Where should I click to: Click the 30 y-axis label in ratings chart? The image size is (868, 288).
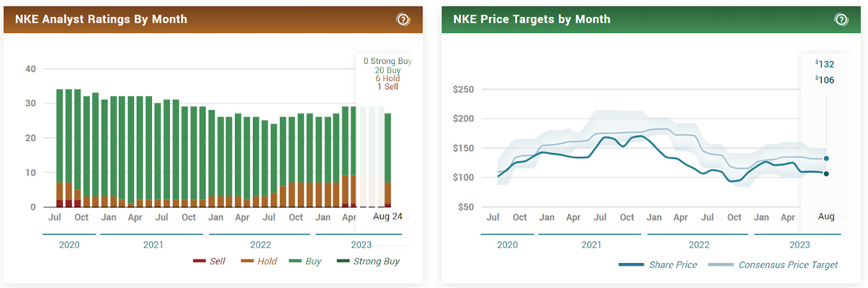[30, 103]
